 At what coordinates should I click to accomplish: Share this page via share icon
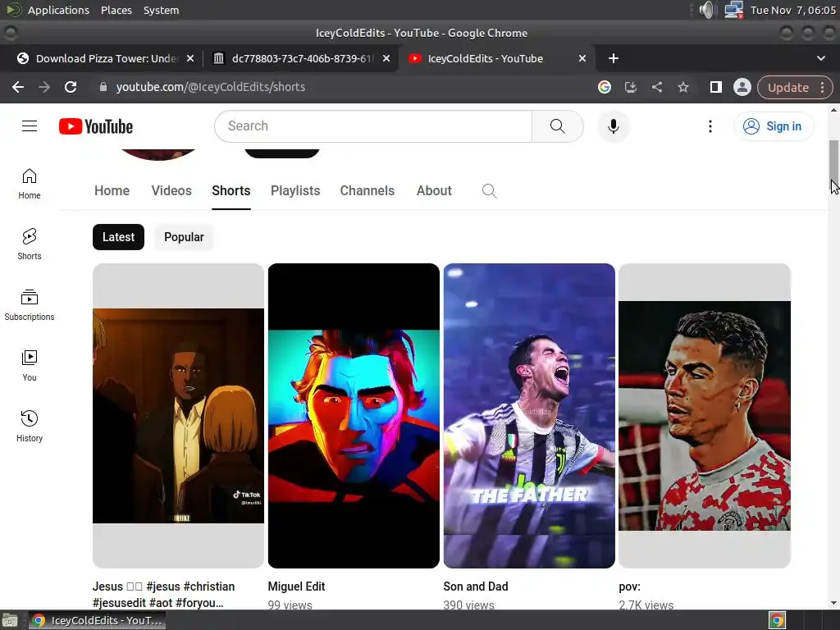tap(657, 87)
